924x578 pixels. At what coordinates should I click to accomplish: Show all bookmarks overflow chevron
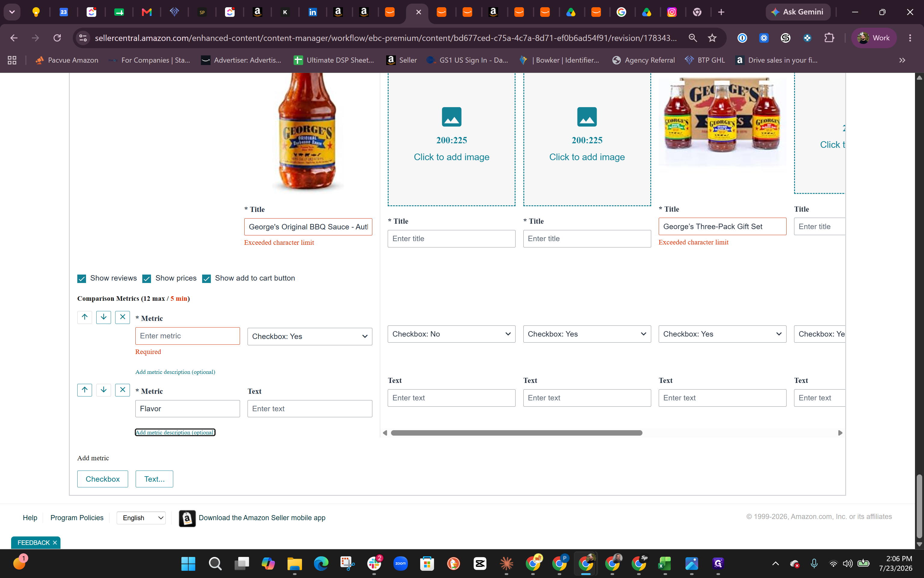pos(902,60)
